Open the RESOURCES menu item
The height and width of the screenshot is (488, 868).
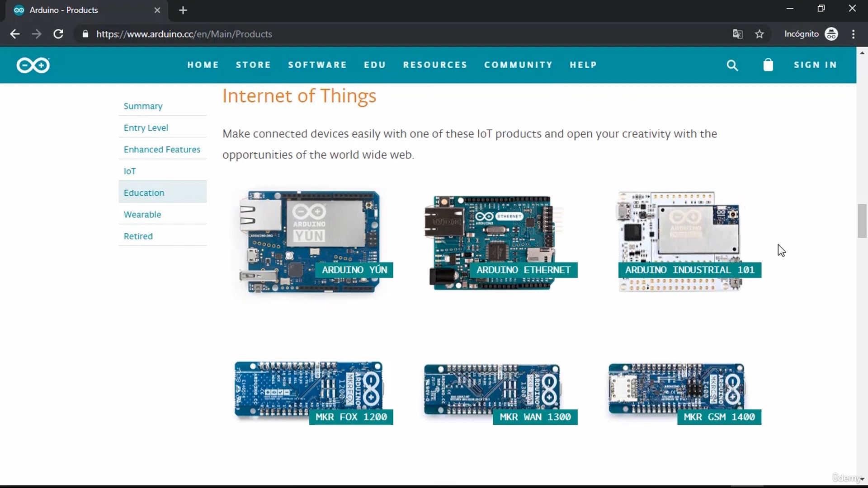pos(435,65)
